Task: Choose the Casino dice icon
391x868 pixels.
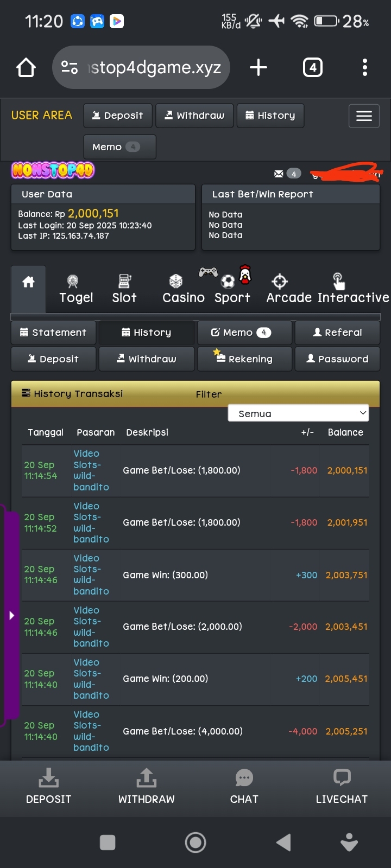Action: (x=176, y=282)
